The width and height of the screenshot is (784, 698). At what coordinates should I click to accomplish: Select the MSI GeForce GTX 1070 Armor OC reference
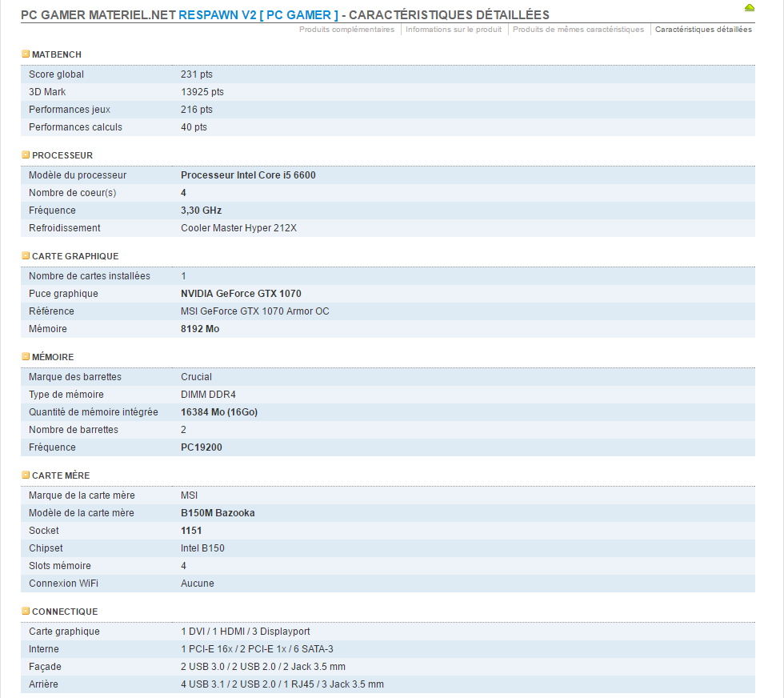tap(254, 311)
